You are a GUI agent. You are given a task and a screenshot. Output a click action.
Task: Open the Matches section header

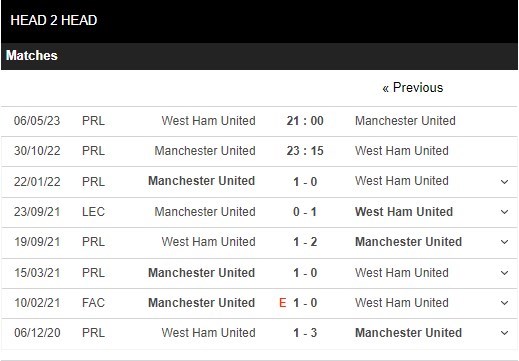click(259, 56)
